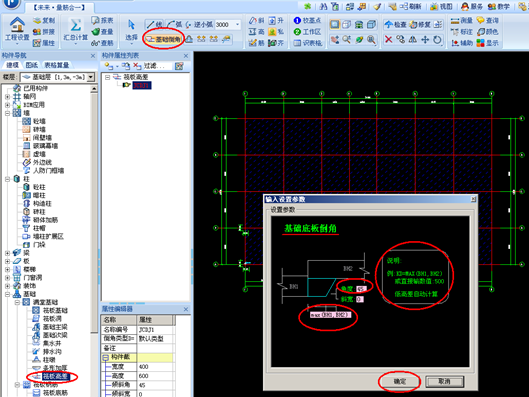Image resolution: width=529 pixels, height=397 pixels.
Task: Switch to the 表格算量 tab
Action: [x=57, y=65]
